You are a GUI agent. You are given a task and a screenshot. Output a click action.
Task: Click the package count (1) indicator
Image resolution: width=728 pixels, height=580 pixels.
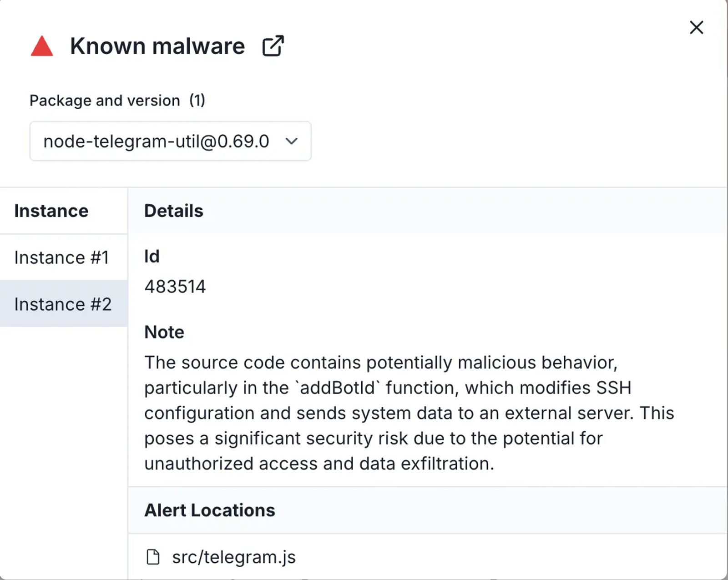(x=197, y=101)
